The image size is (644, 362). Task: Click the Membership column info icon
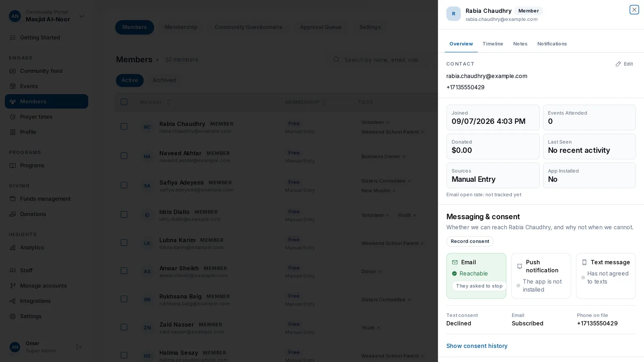pyautogui.click(x=324, y=102)
